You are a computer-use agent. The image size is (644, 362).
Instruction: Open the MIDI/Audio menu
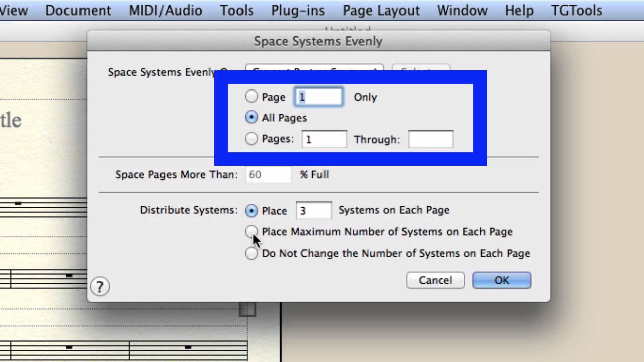click(166, 10)
